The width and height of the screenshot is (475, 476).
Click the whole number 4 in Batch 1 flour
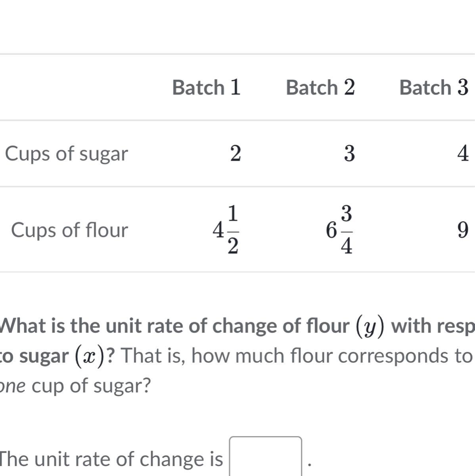(x=217, y=230)
